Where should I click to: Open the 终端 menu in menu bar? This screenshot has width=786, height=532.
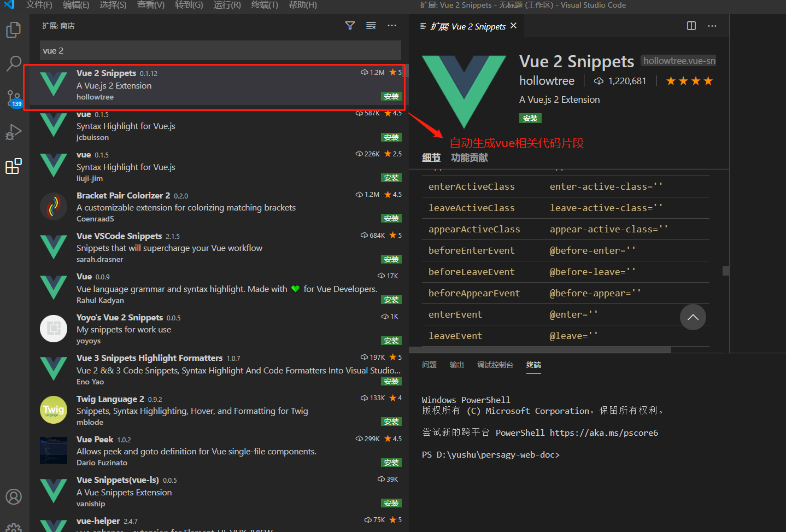coord(265,5)
